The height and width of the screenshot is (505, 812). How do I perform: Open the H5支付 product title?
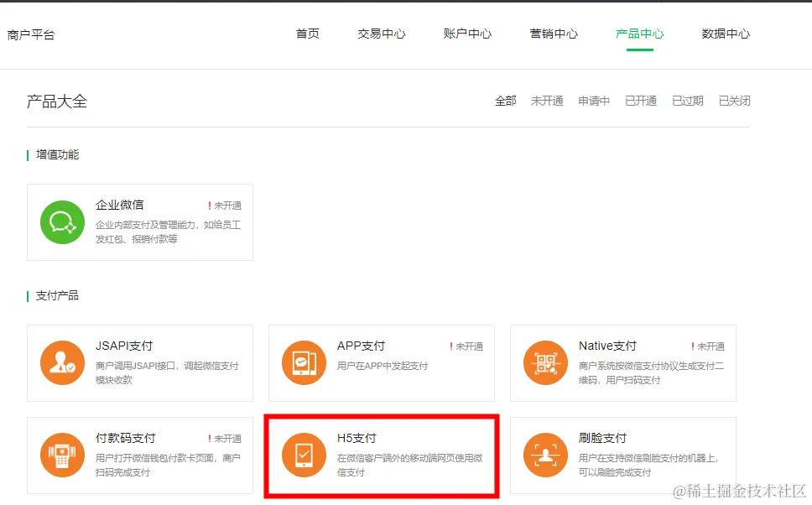pyautogui.click(x=357, y=438)
